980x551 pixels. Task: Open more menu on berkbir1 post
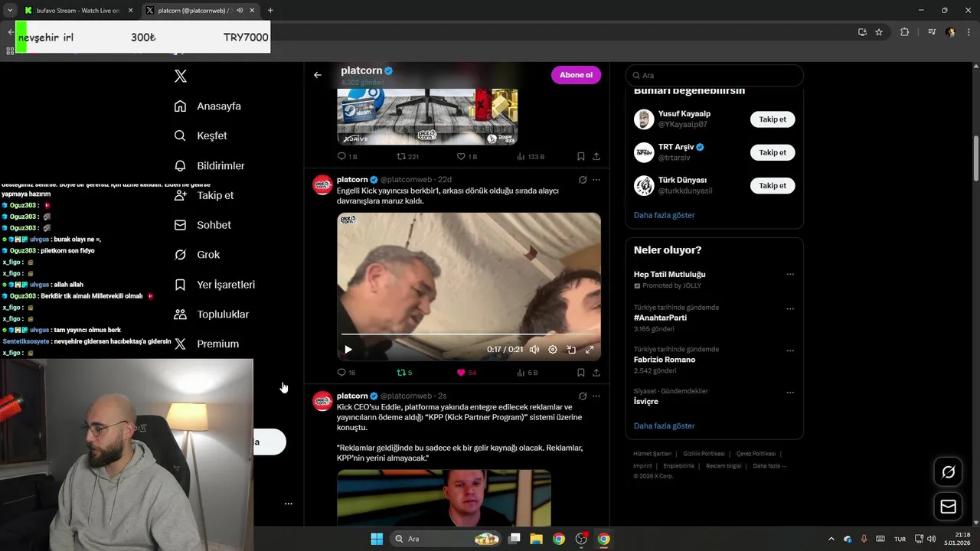click(x=596, y=180)
